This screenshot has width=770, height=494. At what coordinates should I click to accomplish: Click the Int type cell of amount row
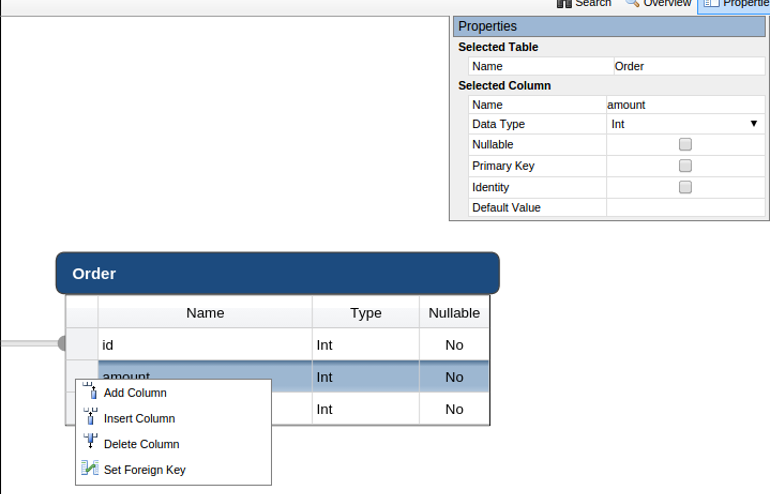pos(366,377)
